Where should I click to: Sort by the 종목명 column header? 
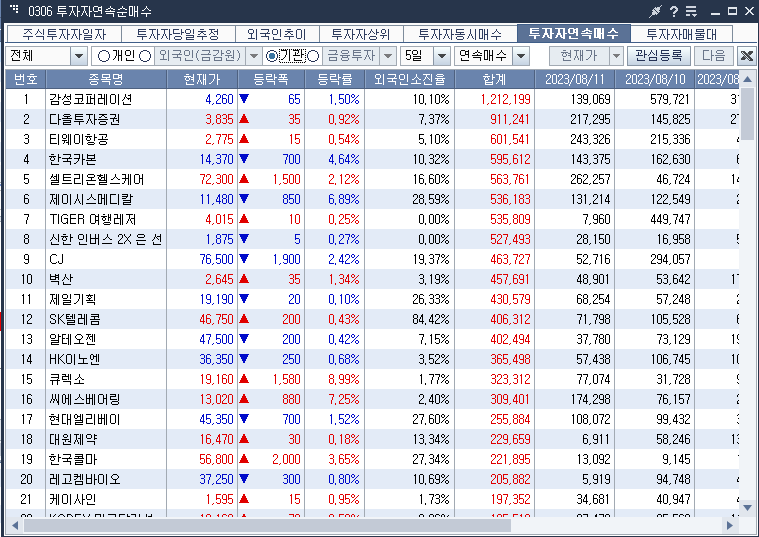[x=106, y=79]
